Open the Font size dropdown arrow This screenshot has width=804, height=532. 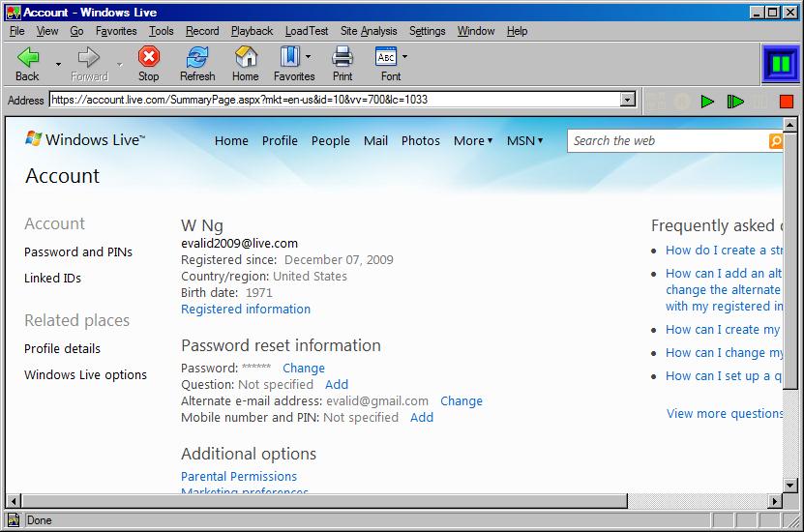click(x=404, y=57)
